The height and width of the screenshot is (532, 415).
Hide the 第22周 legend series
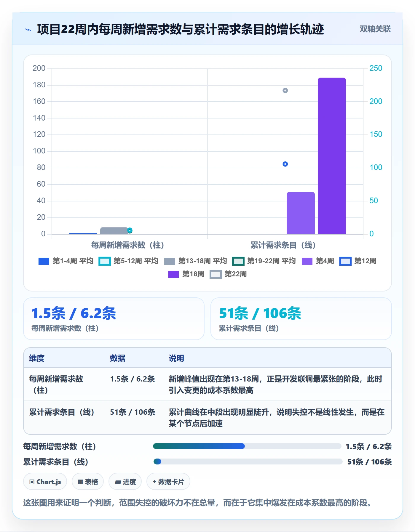tap(228, 274)
